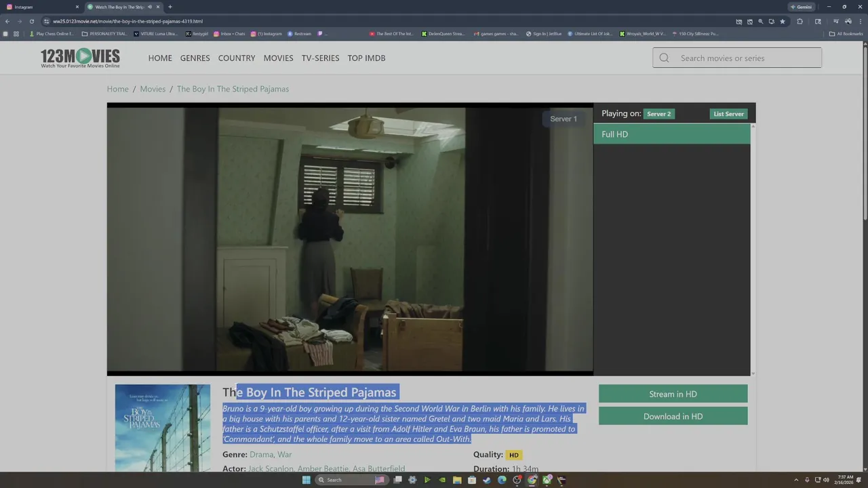This screenshot has width=868, height=488.
Task: Click Stream in HD button
Action: (673, 394)
